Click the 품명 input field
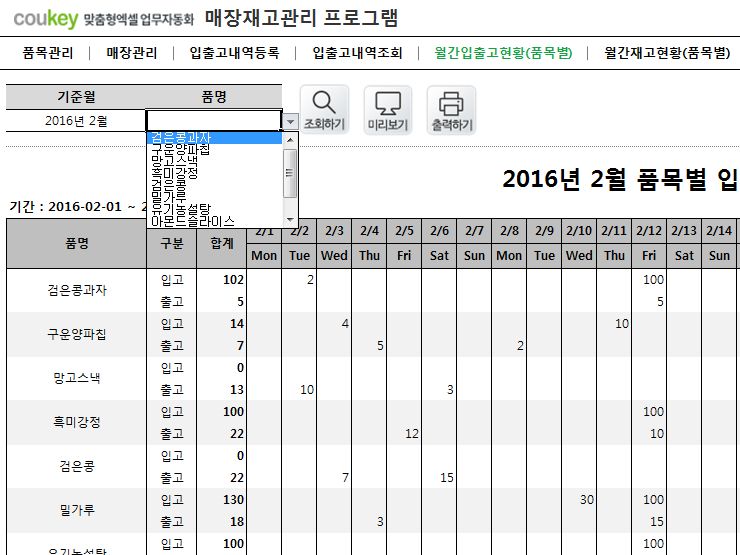 click(214, 121)
